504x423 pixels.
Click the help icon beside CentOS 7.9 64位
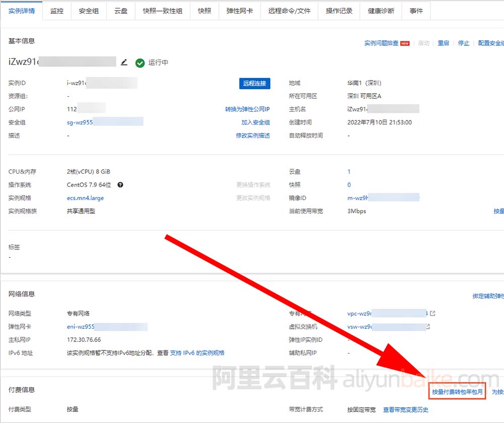[120, 185]
